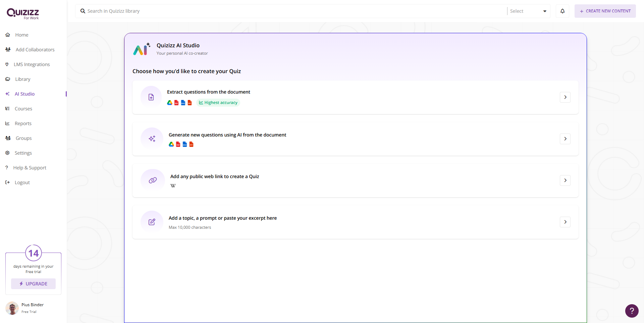Click the chain link icon for public web link
The width and height of the screenshot is (644, 323).
(153, 180)
